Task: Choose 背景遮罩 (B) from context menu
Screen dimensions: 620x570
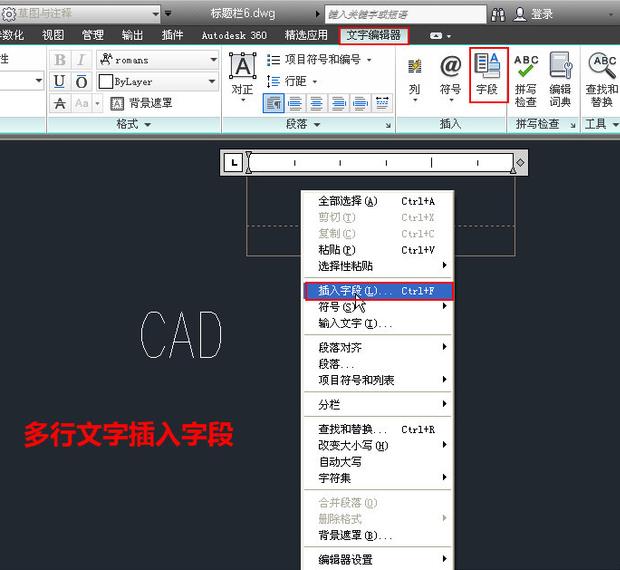Action: pyautogui.click(x=378, y=535)
